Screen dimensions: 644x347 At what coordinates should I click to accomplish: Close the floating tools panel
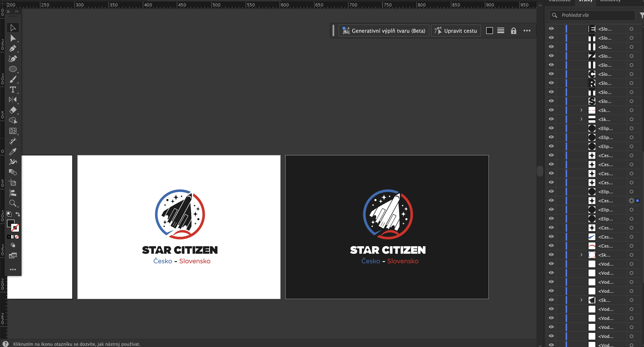click(8, 11)
